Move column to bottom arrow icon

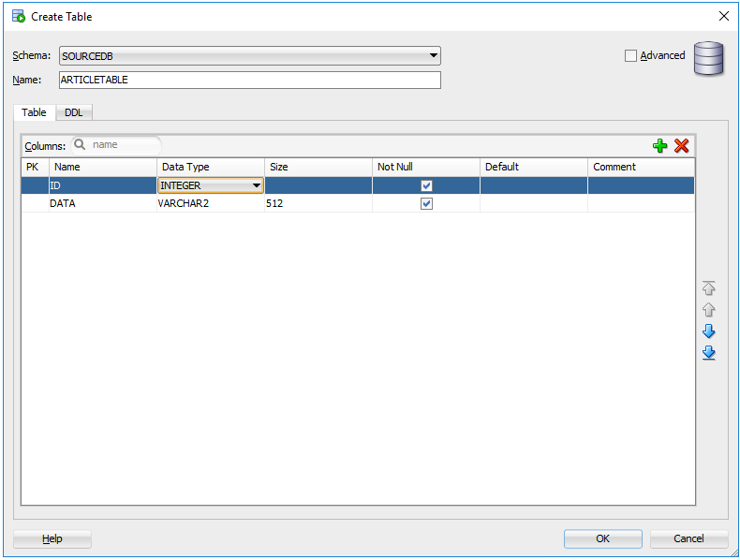click(708, 353)
